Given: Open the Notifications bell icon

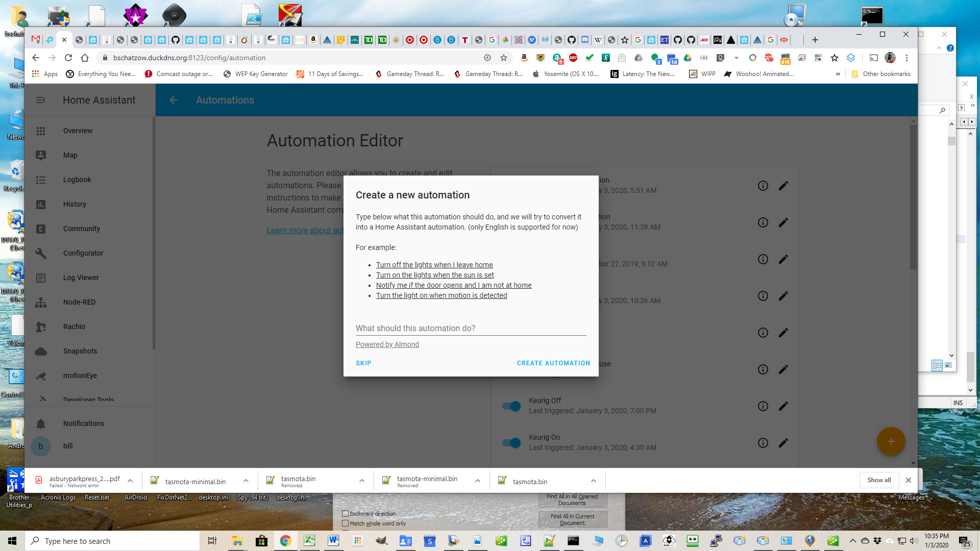Looking at the screenshot, I should click(x=41, y=424).
